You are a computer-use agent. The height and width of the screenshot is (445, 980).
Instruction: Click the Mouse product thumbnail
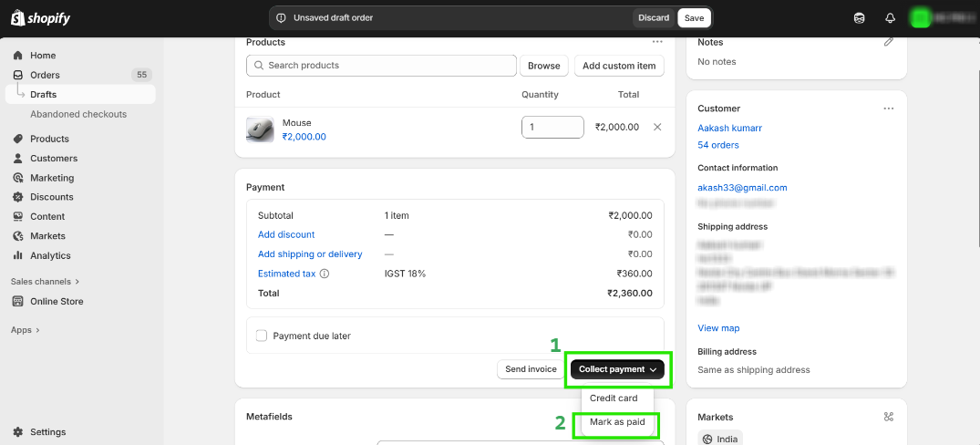click(x=261, y=129)
